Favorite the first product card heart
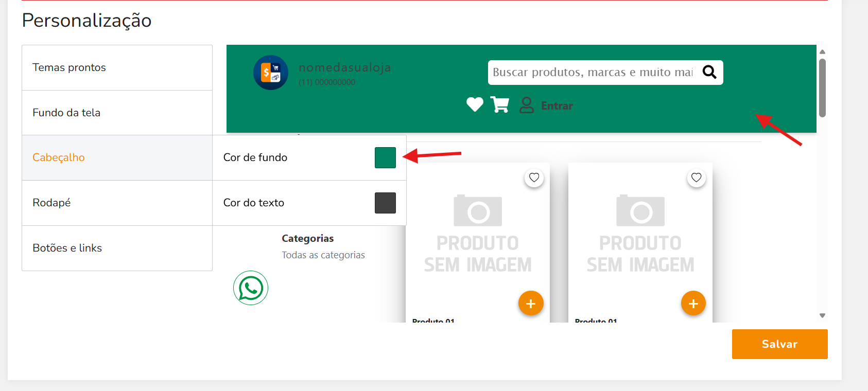 click(x=534, y=178)
